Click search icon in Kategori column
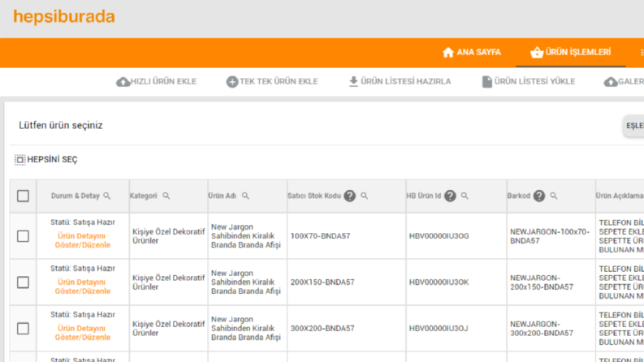Viewport: 644px width, 362px height. click(166, 196)
